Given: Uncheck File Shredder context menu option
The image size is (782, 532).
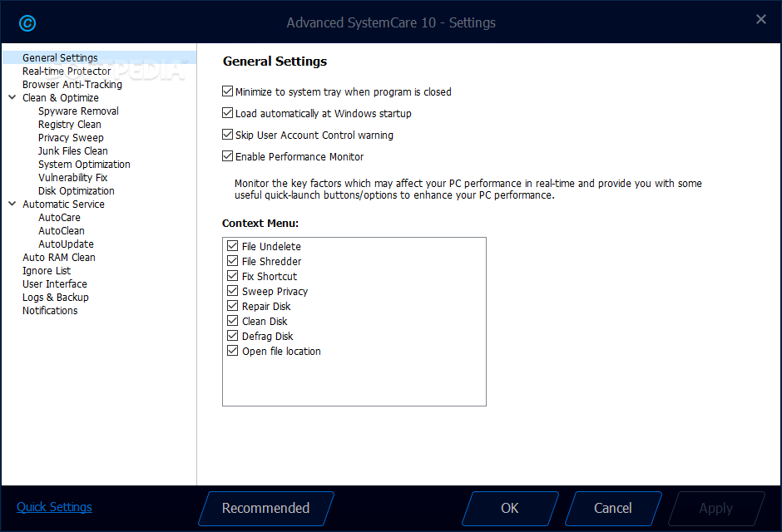Looking at the screenshot, I should tap(232, 261).
